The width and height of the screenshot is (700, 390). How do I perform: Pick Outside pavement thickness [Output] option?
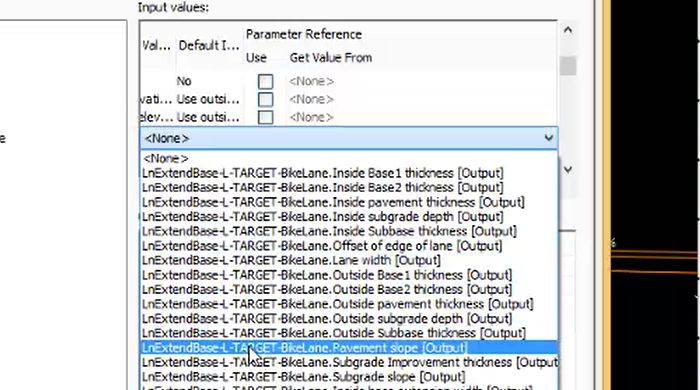349,304
